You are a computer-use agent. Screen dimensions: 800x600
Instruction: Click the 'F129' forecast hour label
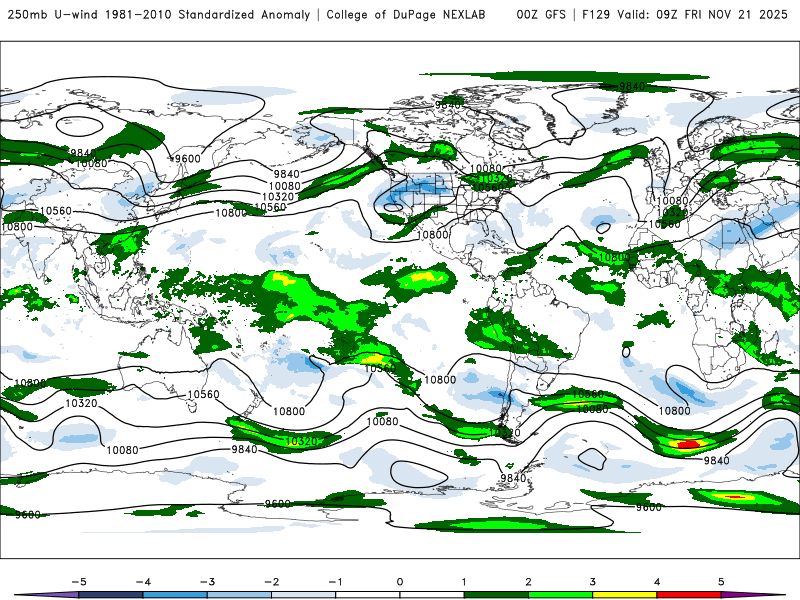pyautogui.click(x=596, y=14)
